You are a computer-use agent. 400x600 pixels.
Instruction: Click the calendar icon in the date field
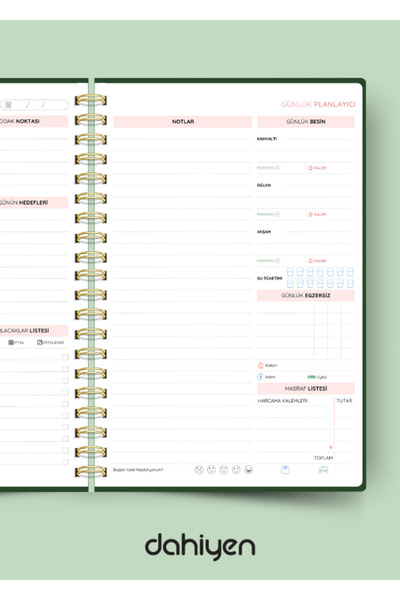click(x=8, y=104)
